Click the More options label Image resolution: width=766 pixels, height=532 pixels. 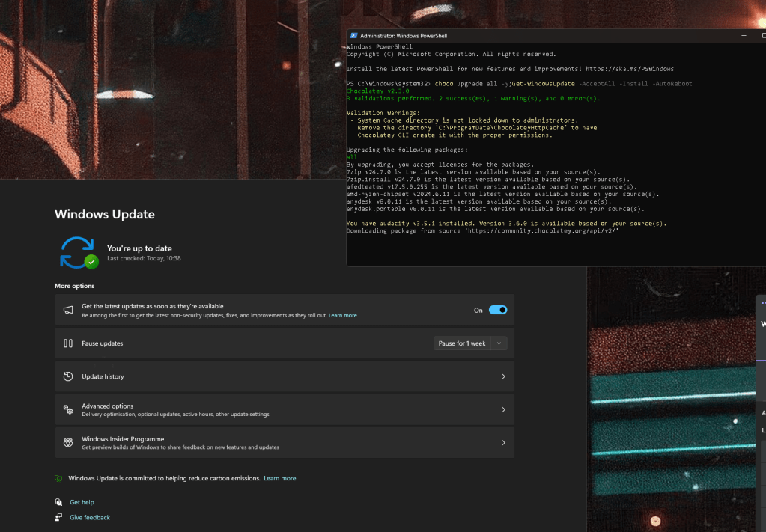[x=74, y=286]
